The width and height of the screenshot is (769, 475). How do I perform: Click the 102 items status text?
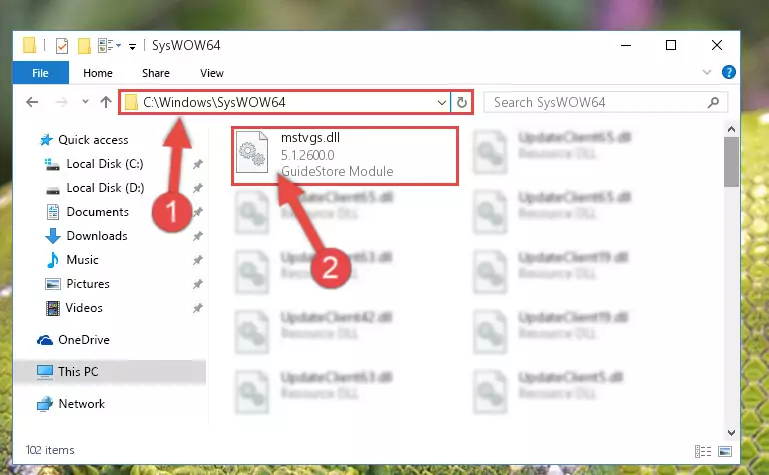pyautogui.click(x=50, y=450)
